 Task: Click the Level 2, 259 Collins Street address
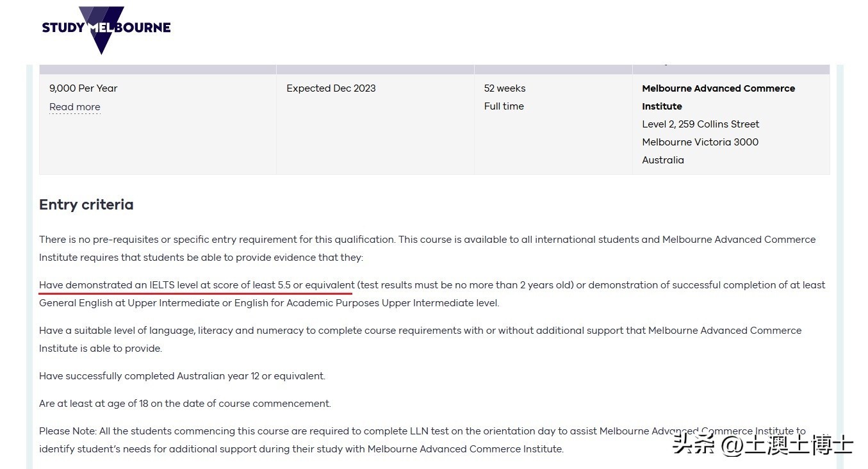(700, 124)
